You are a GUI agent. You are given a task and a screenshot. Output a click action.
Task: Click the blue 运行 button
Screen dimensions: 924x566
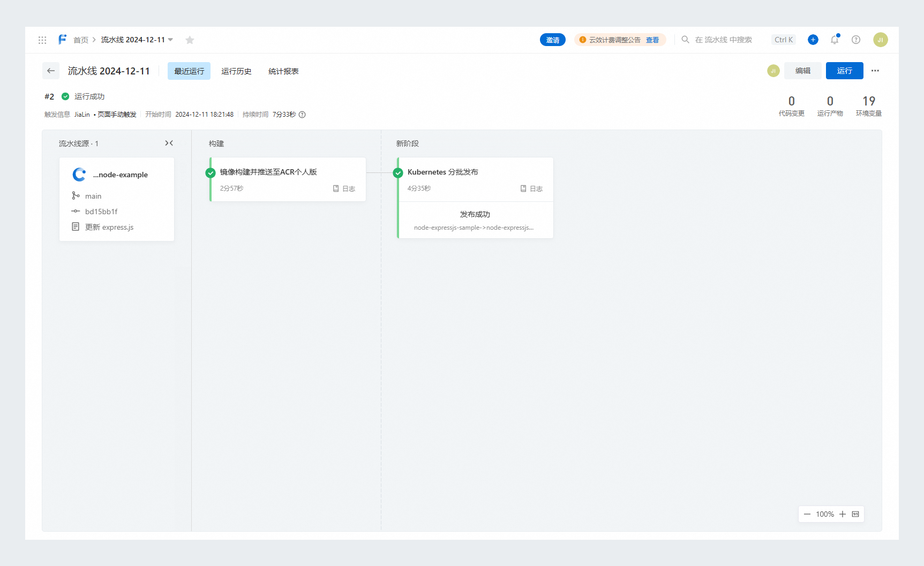tap(845, 71)
